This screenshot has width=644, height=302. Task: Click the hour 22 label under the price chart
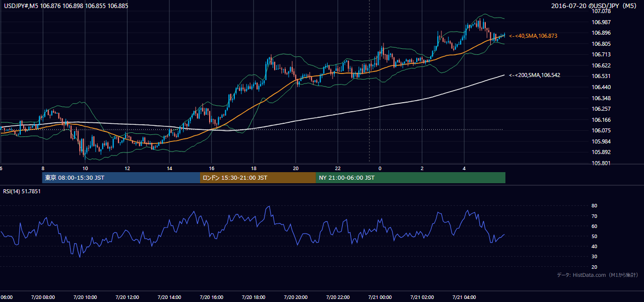(x=338, y=168)
